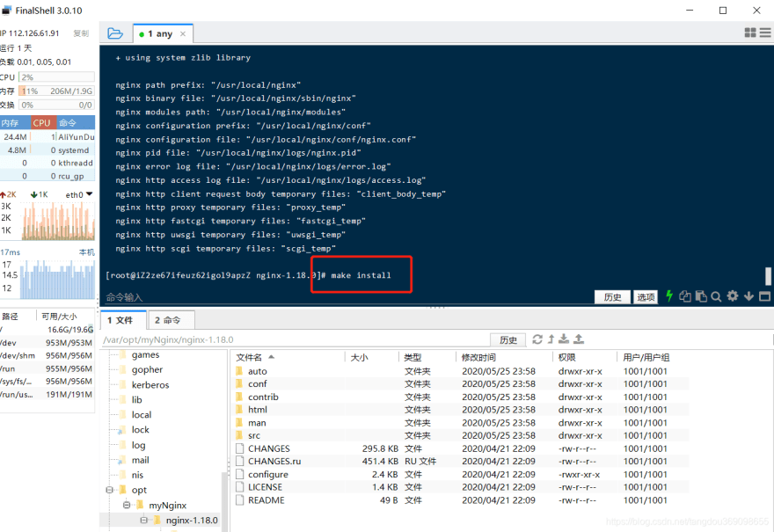774x532 pixels.
Task: Select the '1 any' session tab
Action: click(x=163, y=33)
